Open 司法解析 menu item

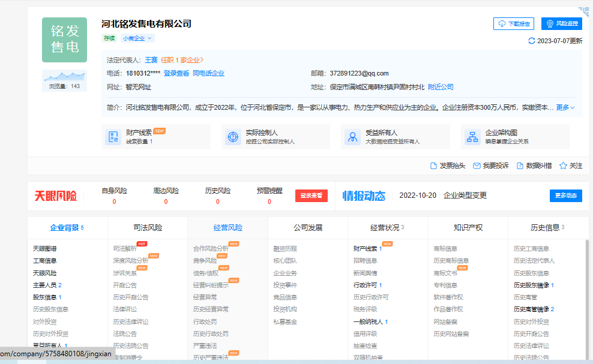pyautogui.click(x=125, y=249)
